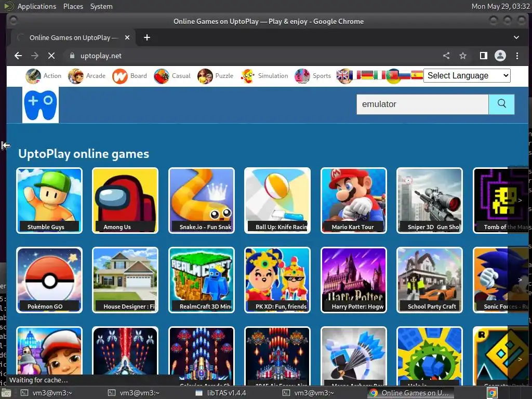The image size is (532, 399).
Task: Open the Casual category
Action: tap(172, 76)
